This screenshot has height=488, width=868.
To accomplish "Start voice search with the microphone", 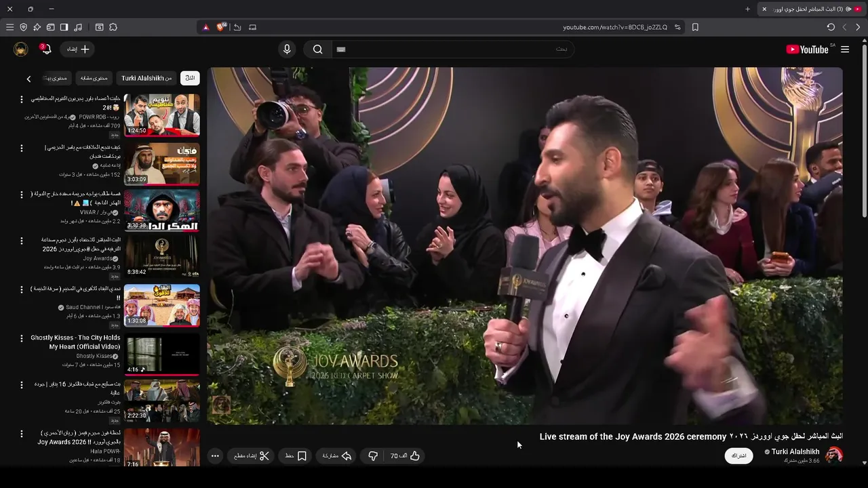I will tap(287, 49).
